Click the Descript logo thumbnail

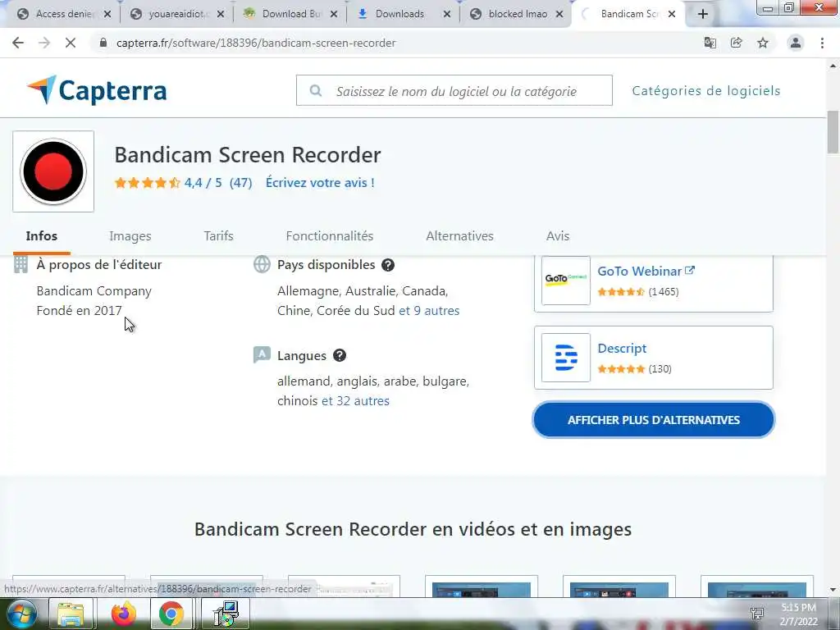[566, 358]
